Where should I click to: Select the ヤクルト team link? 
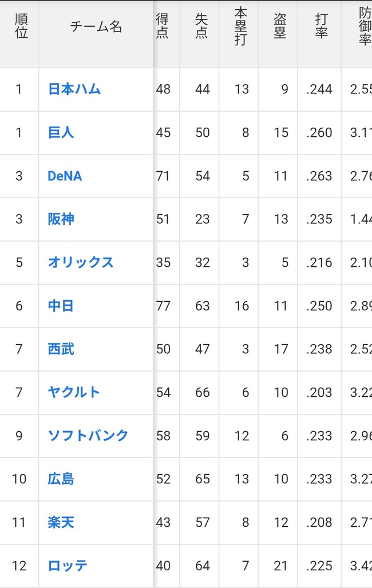(x=74, y=393)
